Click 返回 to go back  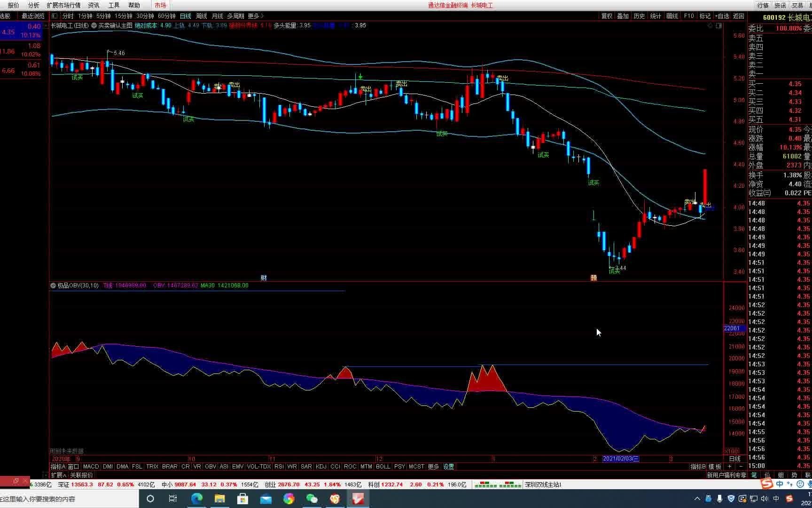[739, 16]
